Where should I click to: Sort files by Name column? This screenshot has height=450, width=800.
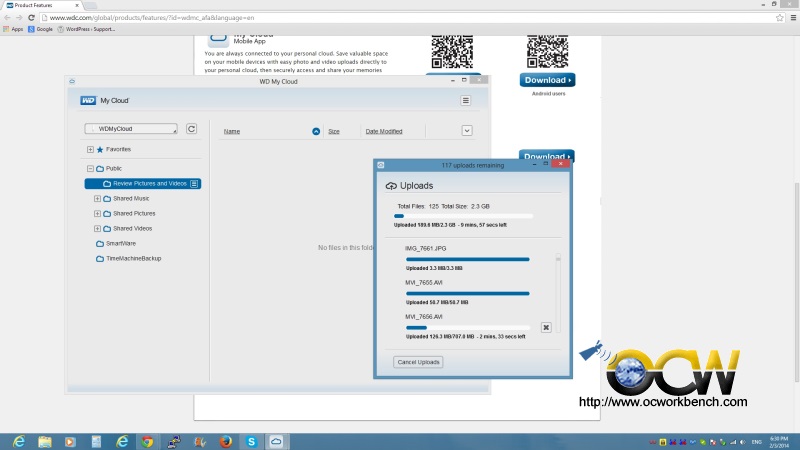(232, 131)
